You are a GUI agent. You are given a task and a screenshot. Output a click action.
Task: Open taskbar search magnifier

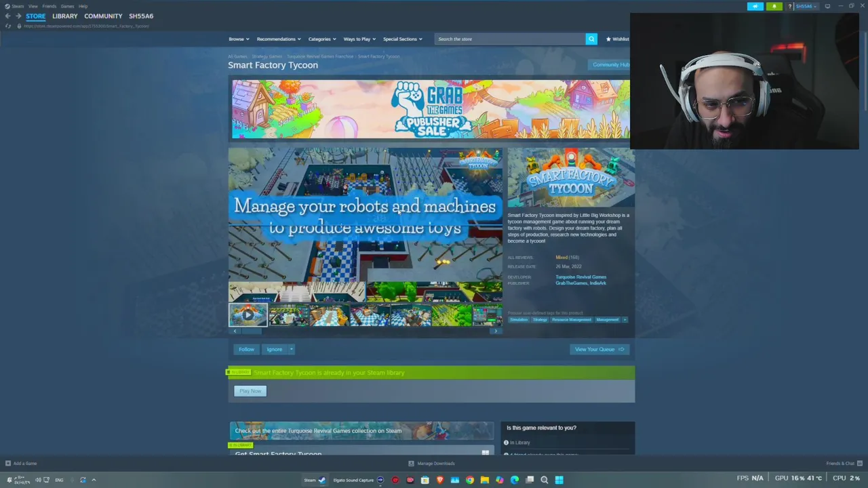coord(545,480)
